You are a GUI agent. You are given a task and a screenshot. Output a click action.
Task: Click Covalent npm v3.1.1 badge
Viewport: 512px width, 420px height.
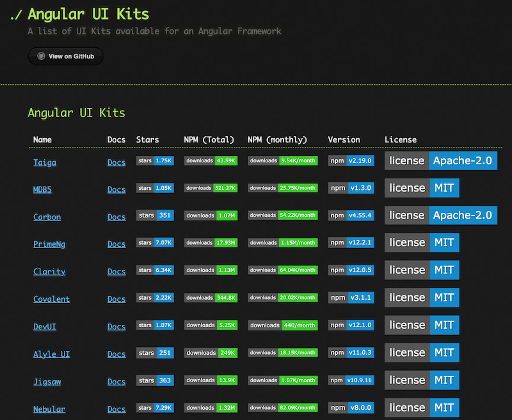point(351,297)
